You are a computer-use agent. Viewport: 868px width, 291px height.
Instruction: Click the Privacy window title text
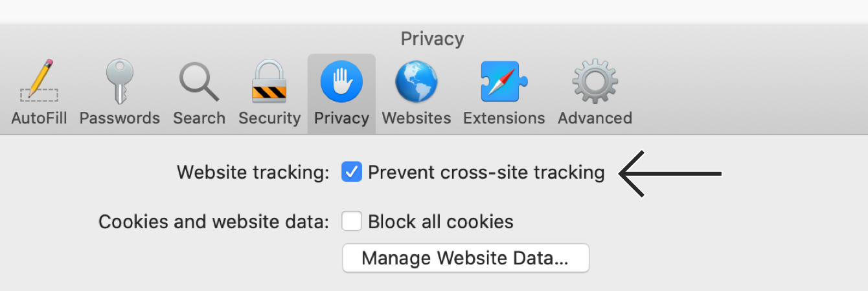[432, 39]
